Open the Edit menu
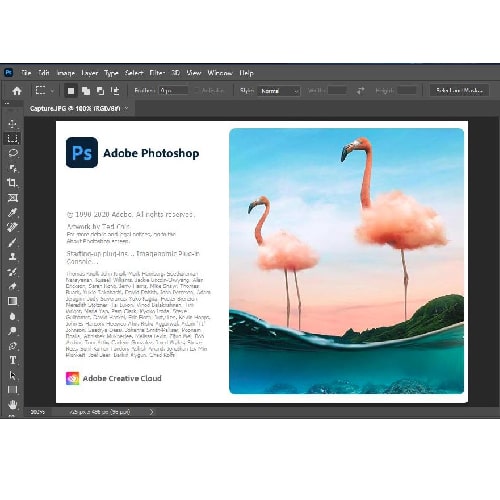 click(x=44, y=73)
